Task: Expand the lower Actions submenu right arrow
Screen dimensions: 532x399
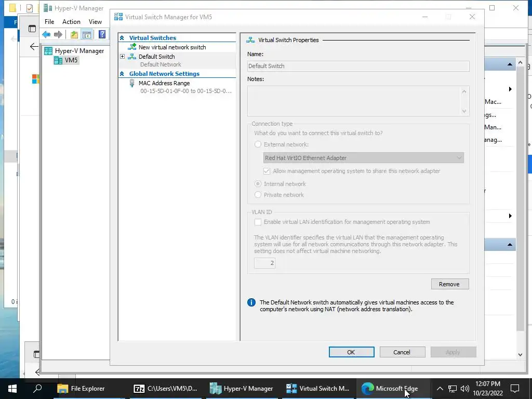Action: (x=510, y=216)
